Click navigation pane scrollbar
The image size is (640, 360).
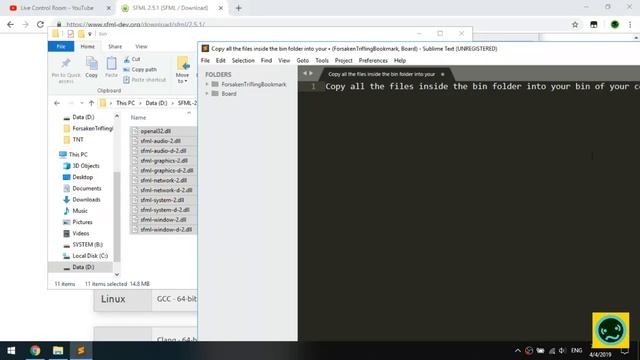(x=117, y=216)
